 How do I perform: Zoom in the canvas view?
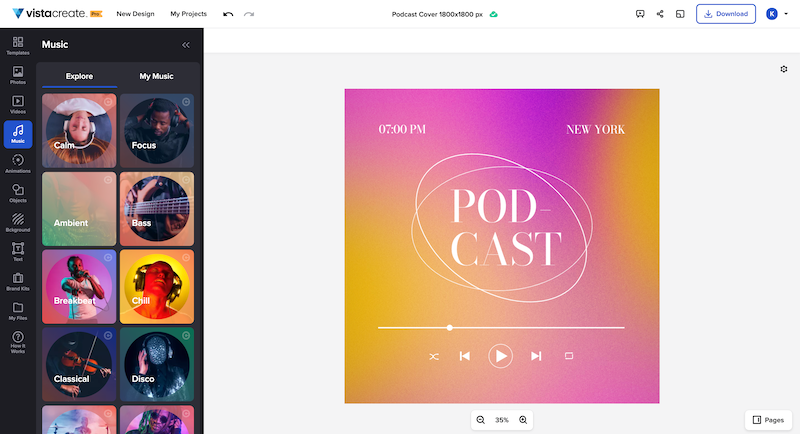523,420
